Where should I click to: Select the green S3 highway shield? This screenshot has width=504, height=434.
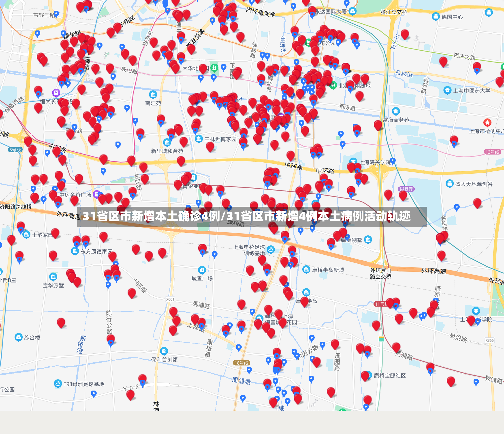tap(381, 339)
